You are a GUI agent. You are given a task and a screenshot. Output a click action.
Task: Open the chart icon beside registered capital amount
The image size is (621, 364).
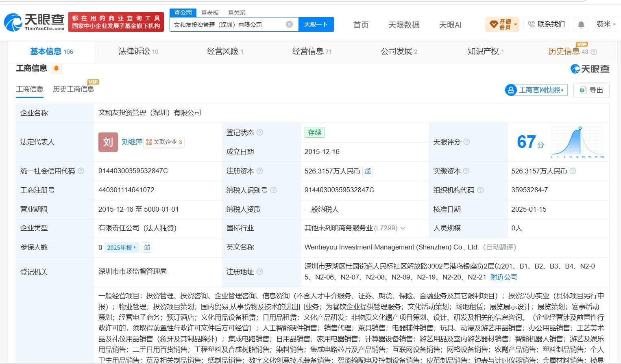(368, 171)
